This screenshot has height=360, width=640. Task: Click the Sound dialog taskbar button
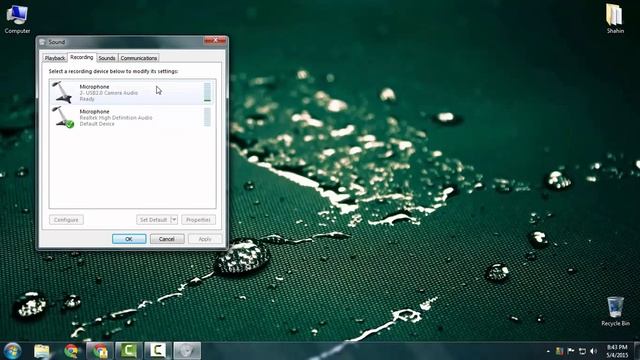tap(187, 351)
